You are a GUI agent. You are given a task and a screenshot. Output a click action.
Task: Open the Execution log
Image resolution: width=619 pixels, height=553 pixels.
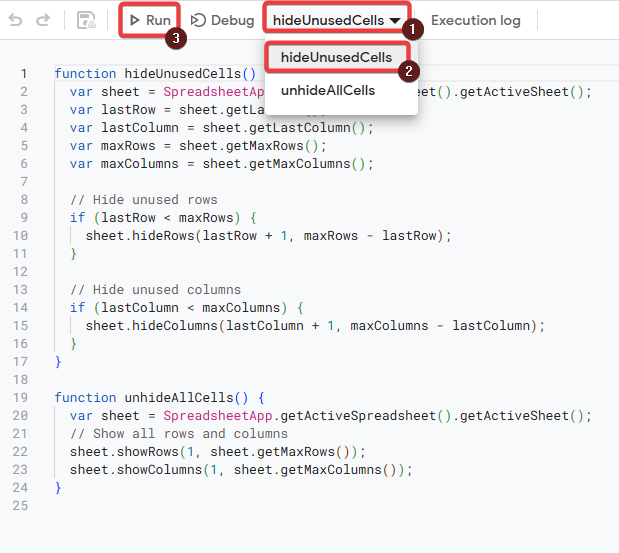(475, 20)
